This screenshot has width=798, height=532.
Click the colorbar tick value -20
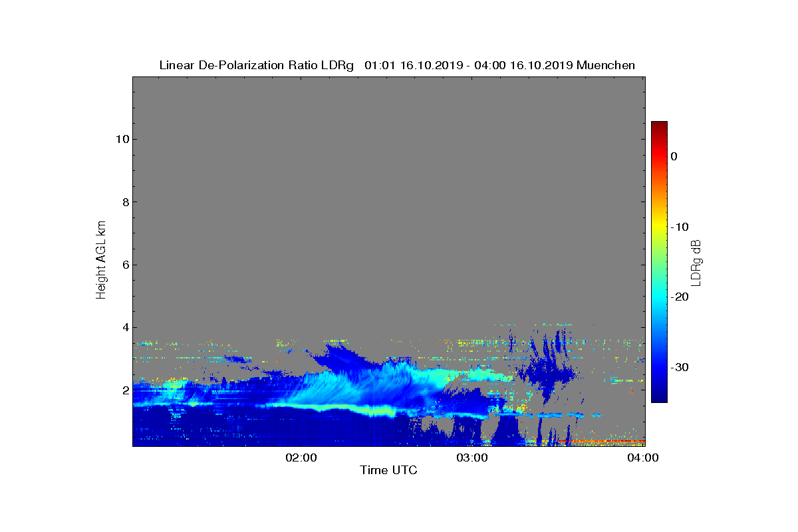679,297
